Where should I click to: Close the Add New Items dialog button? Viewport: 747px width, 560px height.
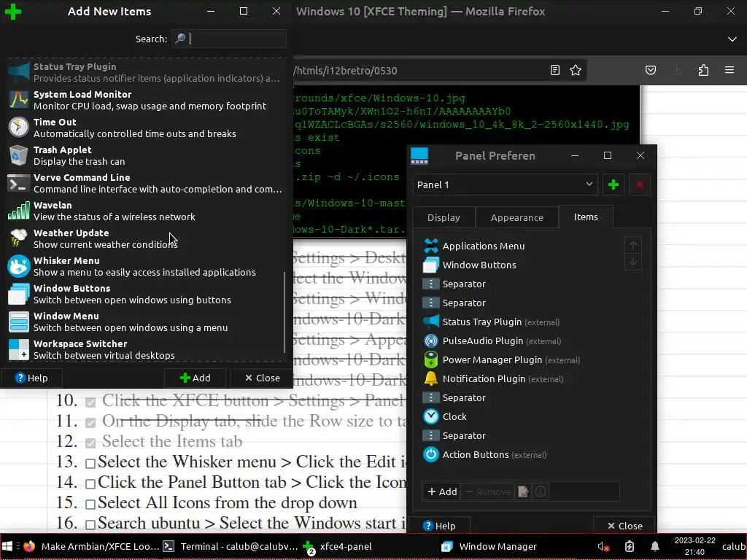262,378
